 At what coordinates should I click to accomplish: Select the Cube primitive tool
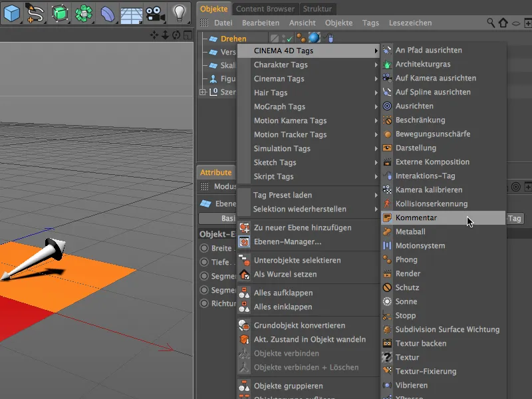coord(11,13)
